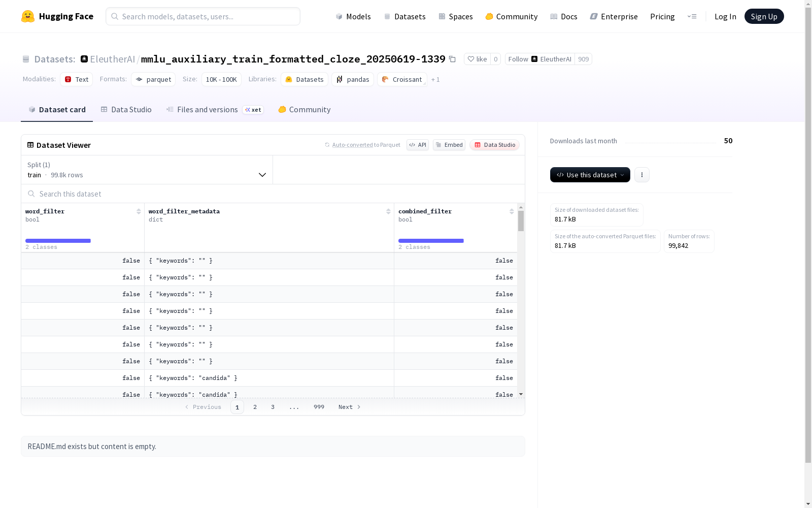
Task: Open Community in the top navigation
Action: 512,16
